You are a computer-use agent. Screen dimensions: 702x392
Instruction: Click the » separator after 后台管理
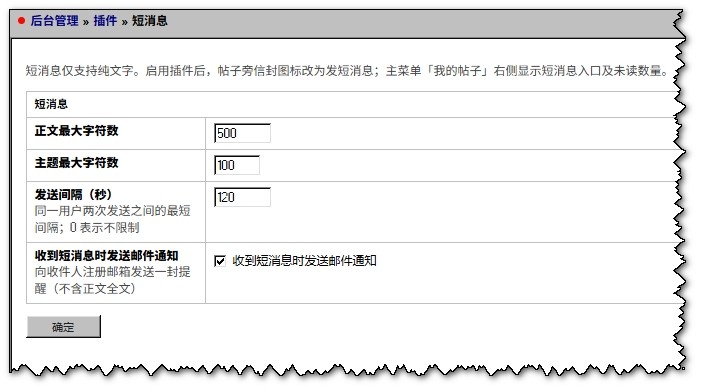(86, 21)
